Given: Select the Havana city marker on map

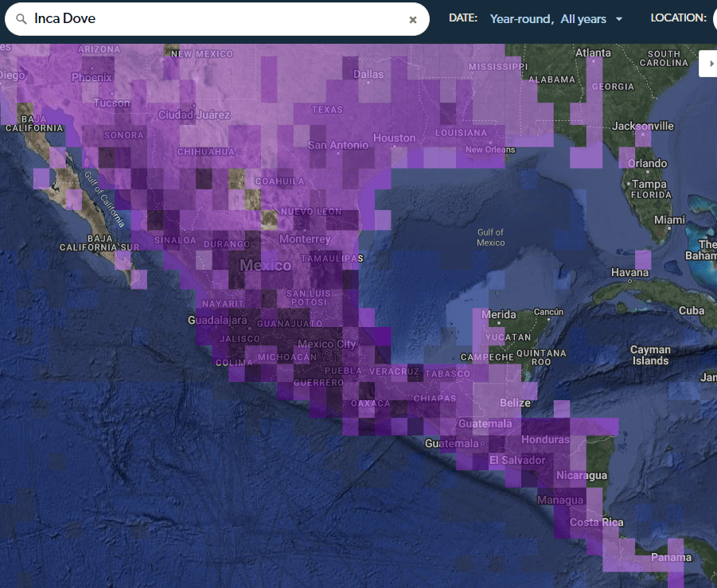Looking at the screenshot, I should point(630,273).
